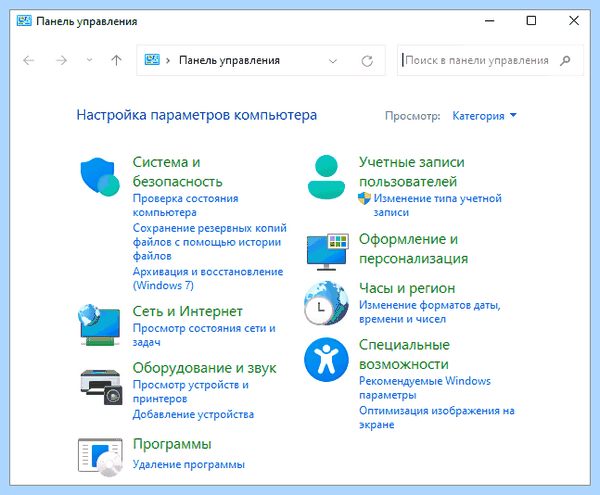Click the back arrow navigation button
Screen dimensions: 600x495
[29, 60]
